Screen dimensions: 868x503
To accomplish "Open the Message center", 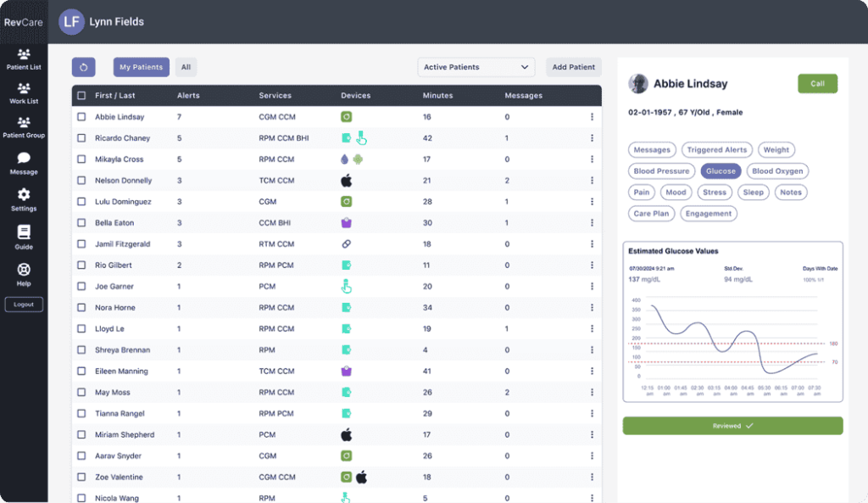I will click(x=23, y=163).
